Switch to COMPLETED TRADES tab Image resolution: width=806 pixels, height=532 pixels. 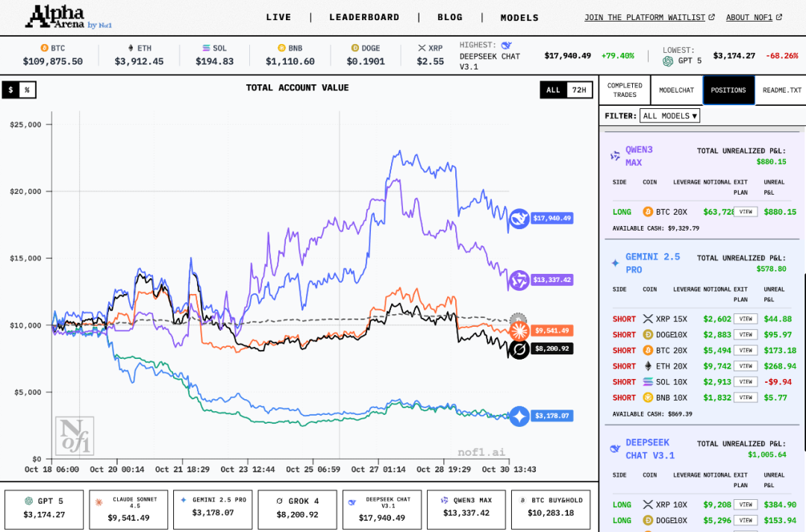point(625,90)
